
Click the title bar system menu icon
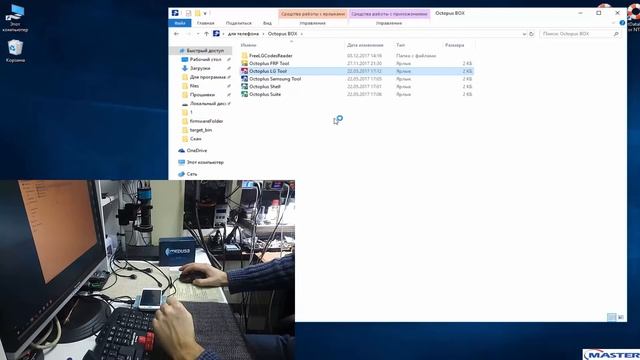175,13
